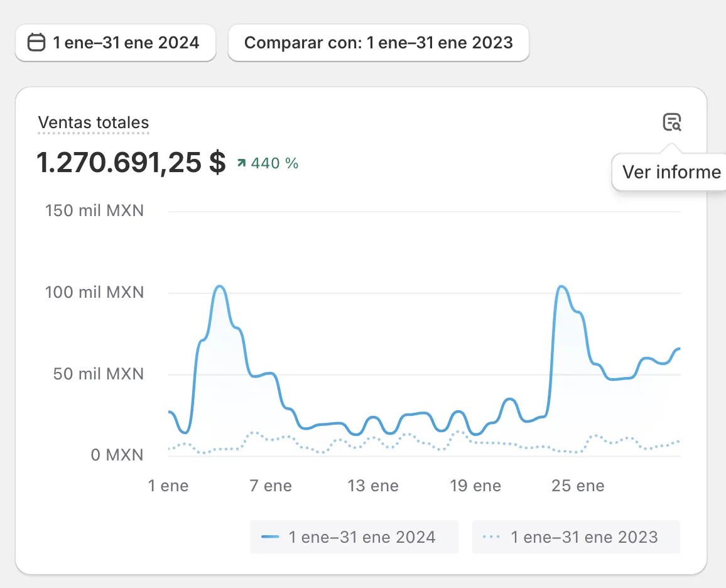Click the 440 % growth percentage

[x=274, y=163]
